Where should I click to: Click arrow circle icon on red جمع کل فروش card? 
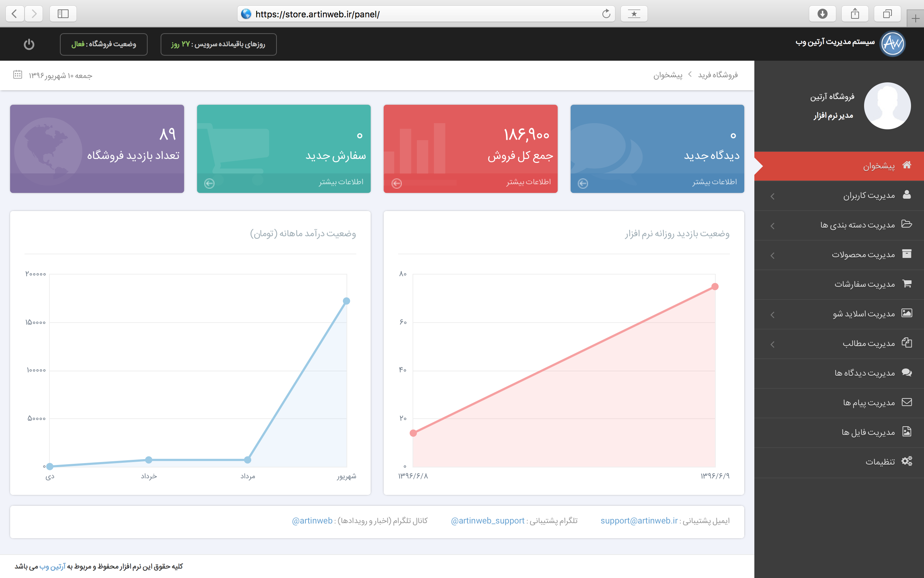tap(397, 184)
